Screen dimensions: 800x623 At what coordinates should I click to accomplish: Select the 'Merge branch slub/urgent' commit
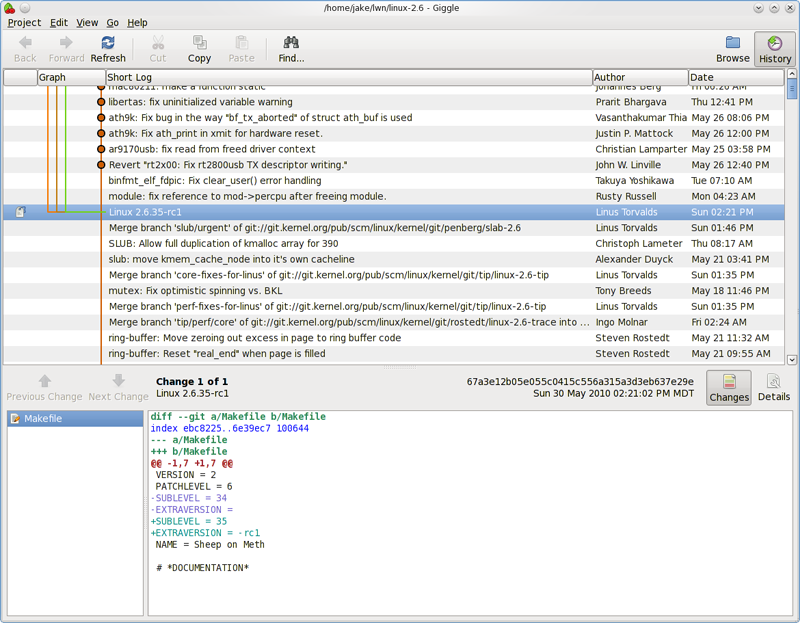pyautogui.click(x=394, y=228)
